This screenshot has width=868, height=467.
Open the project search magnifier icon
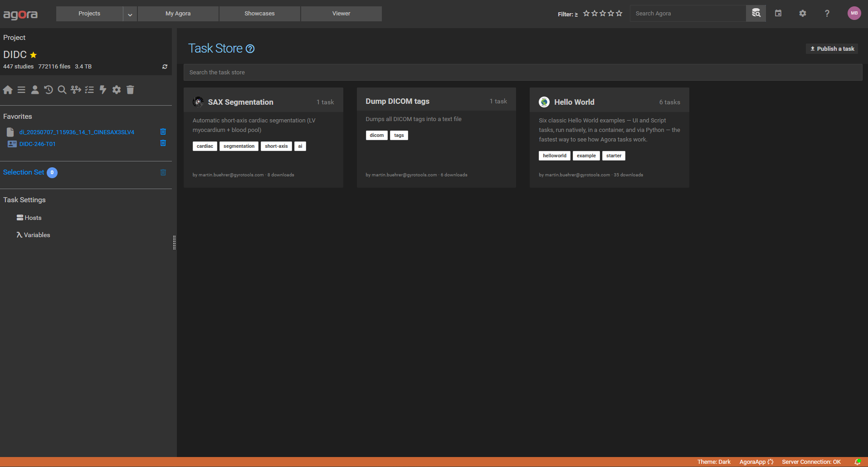coord(62,90)
